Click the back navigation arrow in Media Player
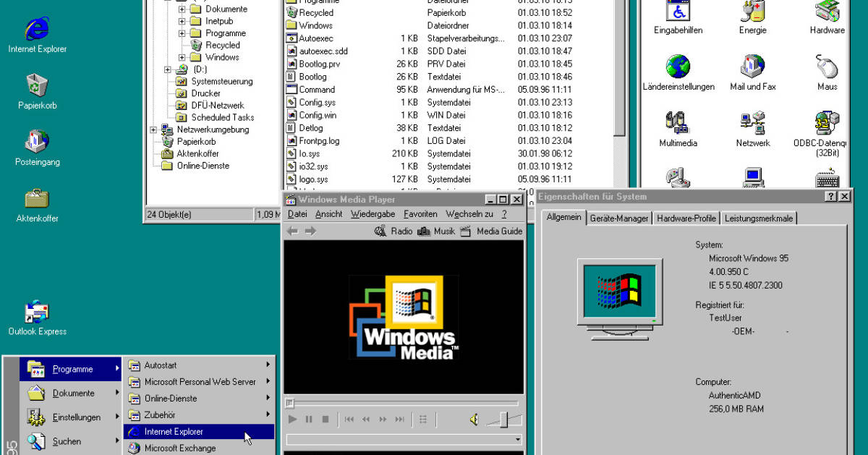This screenshot has height=455, width=868. (x=291, y=231)
